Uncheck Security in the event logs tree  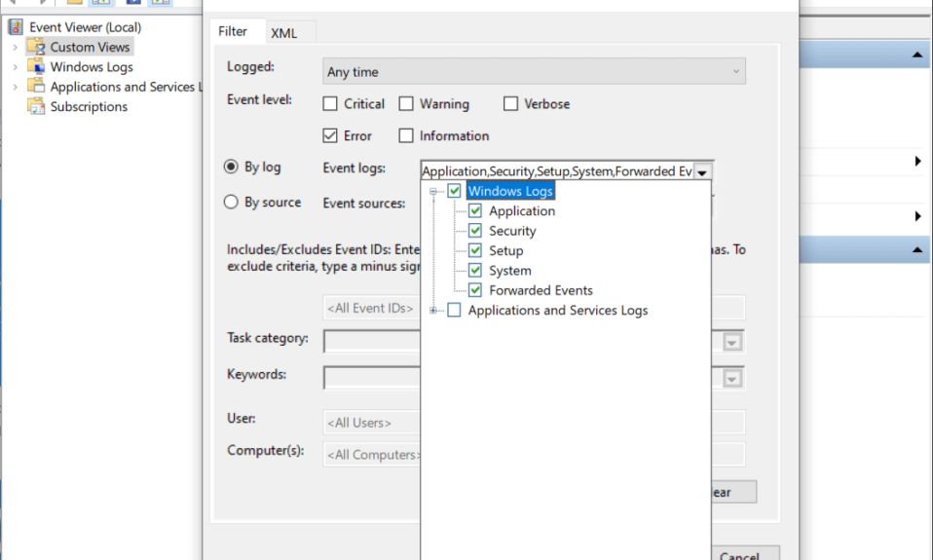pyautogui.click(x=475, y=231)
